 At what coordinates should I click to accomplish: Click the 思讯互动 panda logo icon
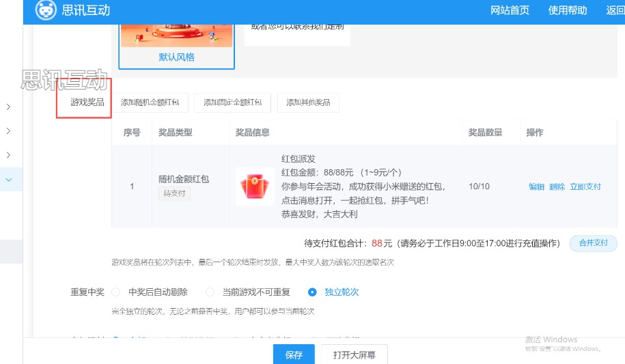tap(46, 10)
